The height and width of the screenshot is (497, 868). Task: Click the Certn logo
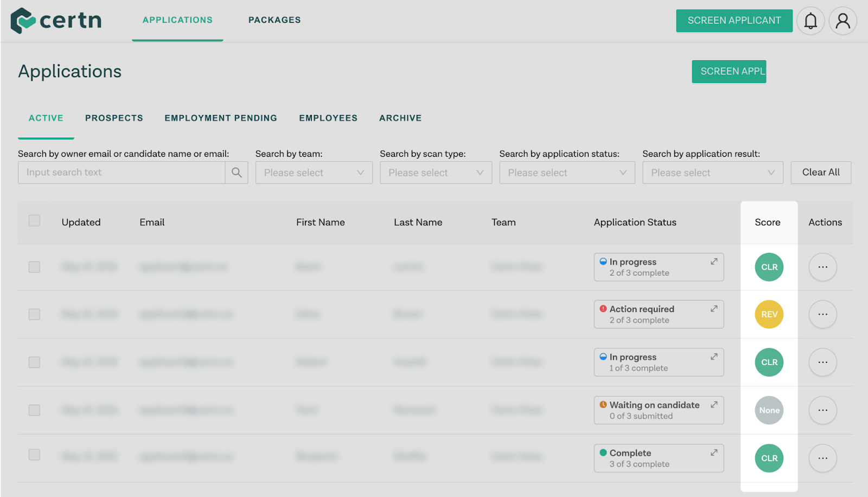(56, 20)
